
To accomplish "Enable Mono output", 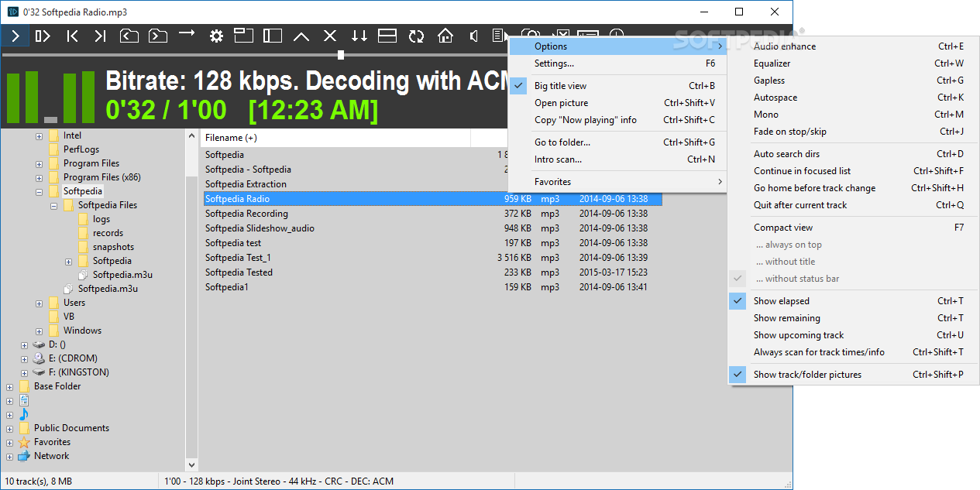I will pyautogui.click(x=854, y=115).
